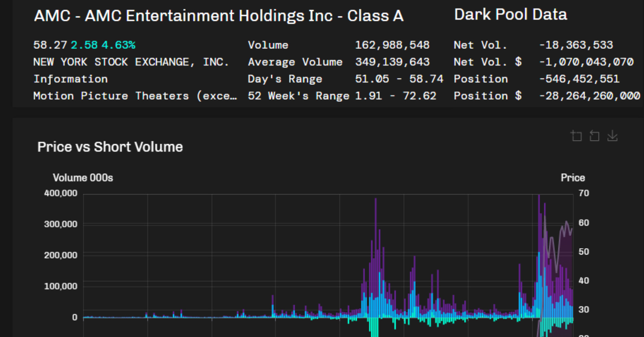Click the Information sector label

70,79
